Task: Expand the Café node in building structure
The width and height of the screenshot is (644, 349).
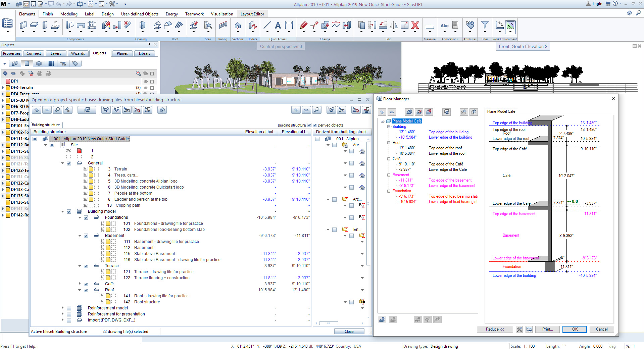Action: 80,284
